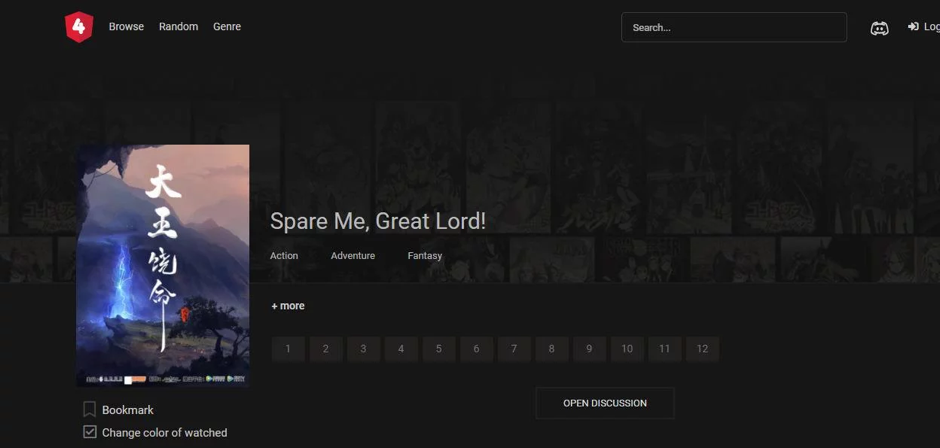Click the login arrow icon
This screenshot has height=448, width=940.
pos(913,26)
